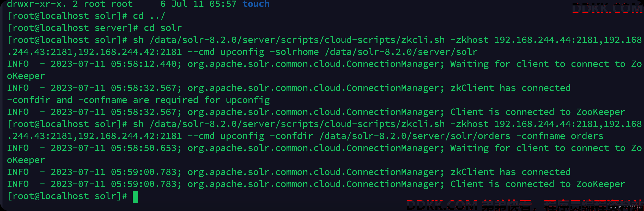
Task: Click the second zkcli.sh script path
Action: tap(297, 124)
